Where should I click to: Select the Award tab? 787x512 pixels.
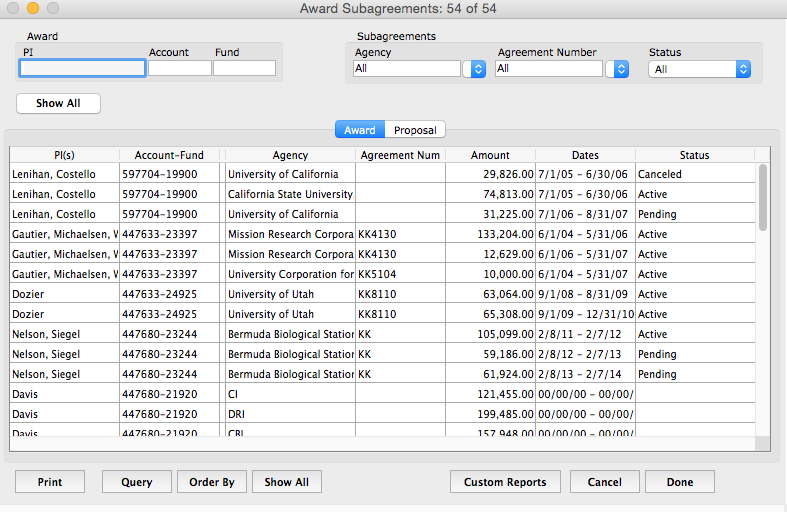(x=359, y=130)
